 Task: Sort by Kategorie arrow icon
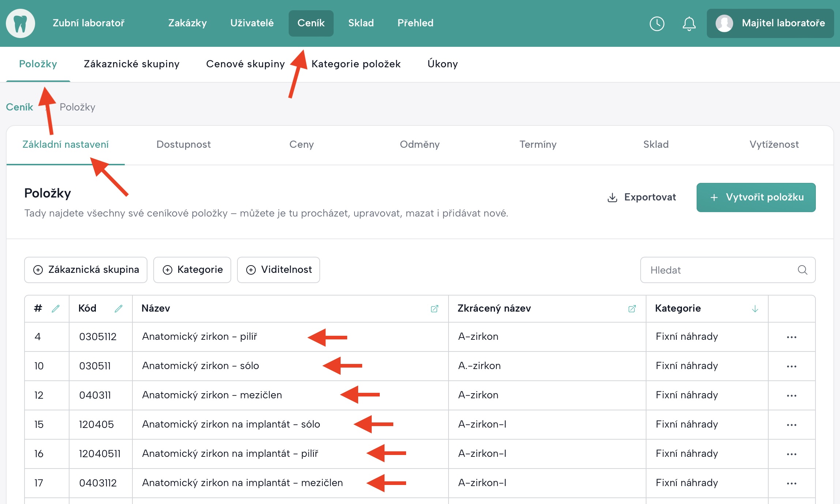[755, 309]
